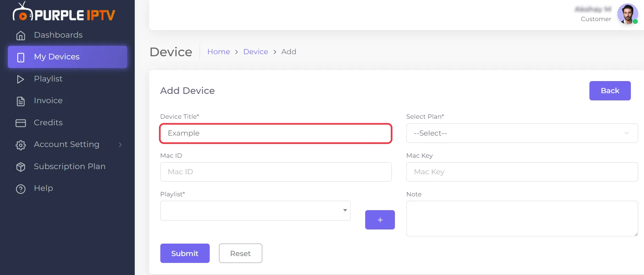
Task: Add a playlist with the plus button
Action: (x=380, y=220)
